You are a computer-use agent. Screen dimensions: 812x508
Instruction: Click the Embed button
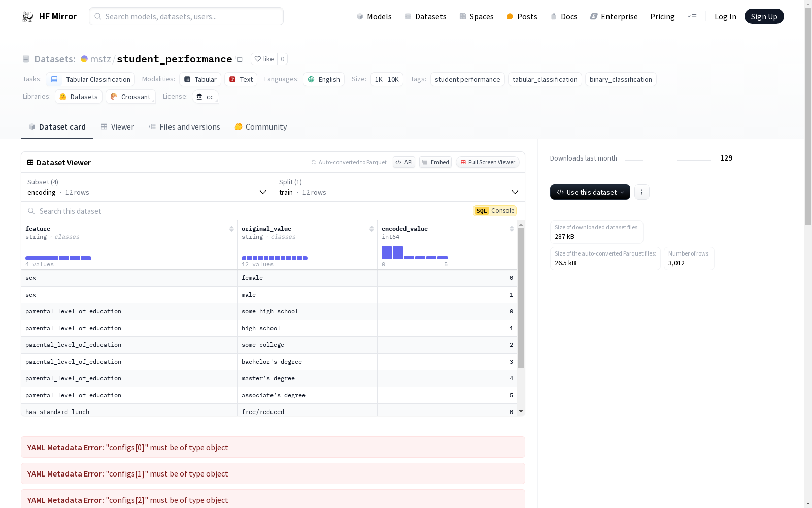pyautogui.click(x=435, y=162)
